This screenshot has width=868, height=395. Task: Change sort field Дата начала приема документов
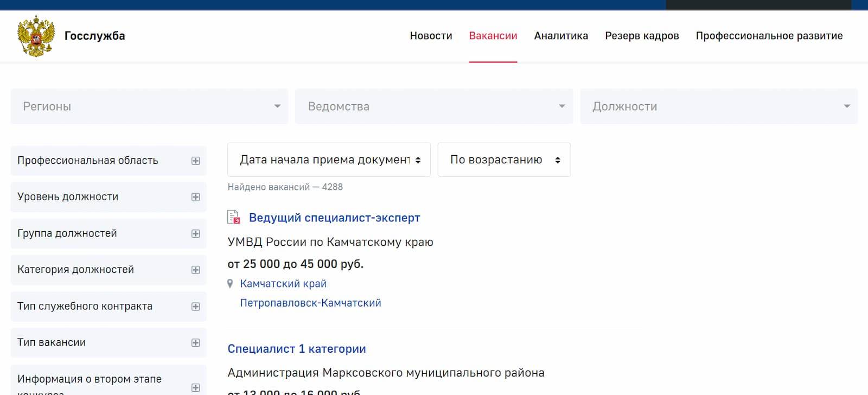pyautogui.click(x=329, y=160)
